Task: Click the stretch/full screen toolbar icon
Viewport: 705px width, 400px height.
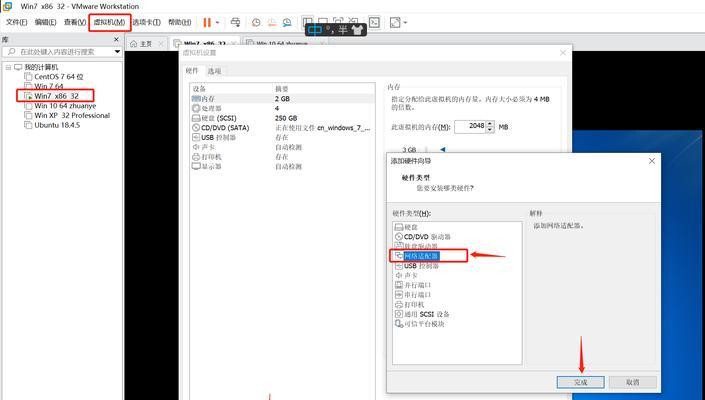Action: pos(394,22)
